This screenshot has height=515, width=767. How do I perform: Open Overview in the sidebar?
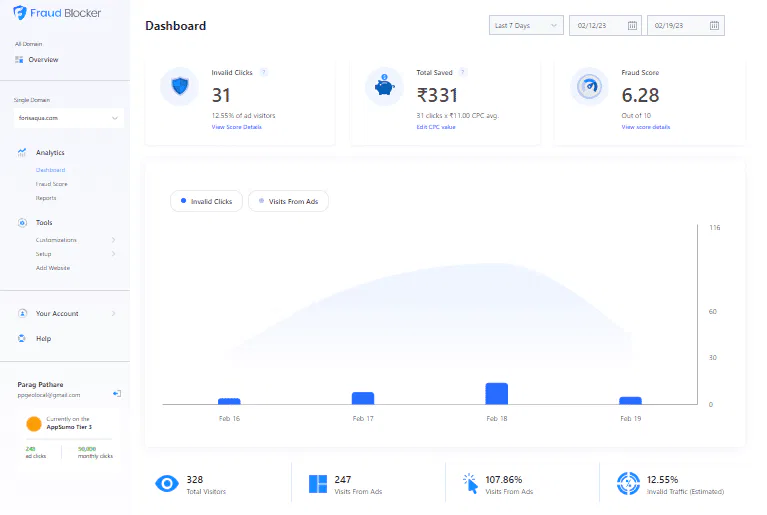42,60
